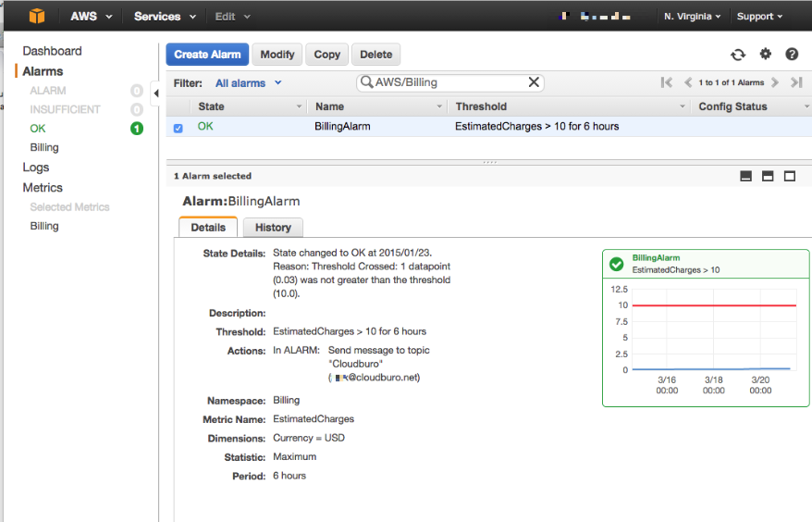Uncheck the BillingAlarm row checkbox
This screenshot has height=522, width=812.
coord(178,128)
